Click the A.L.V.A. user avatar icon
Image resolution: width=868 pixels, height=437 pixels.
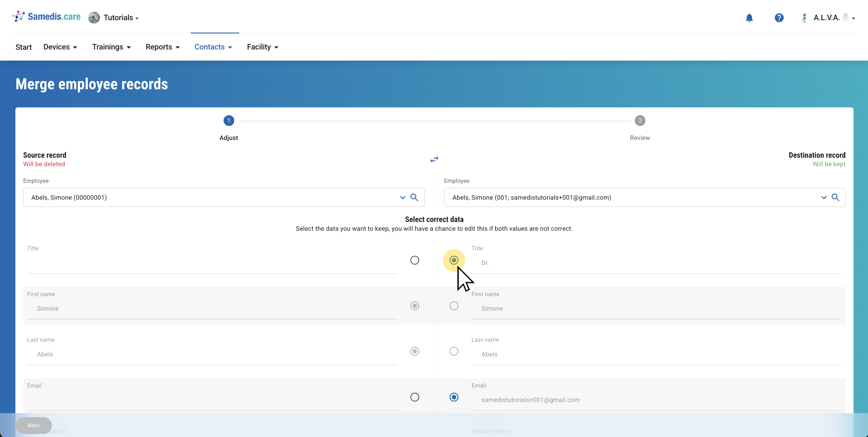[x=804, y=18]
